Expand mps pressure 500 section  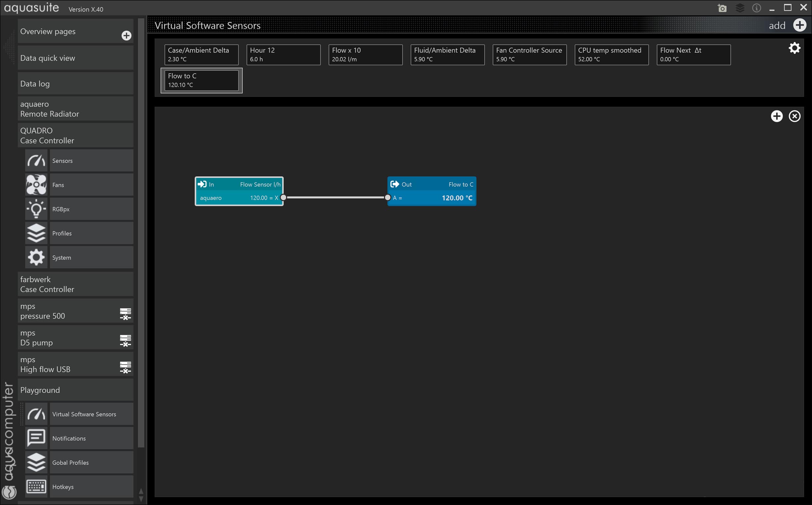75,311
